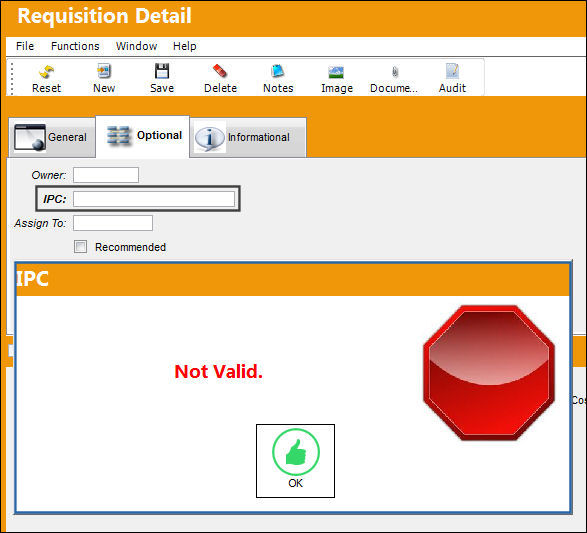Image resolution: width=587 pixels, height=533 pixels.
Task: Switch to the General tab
Action: tap(52, 137)
